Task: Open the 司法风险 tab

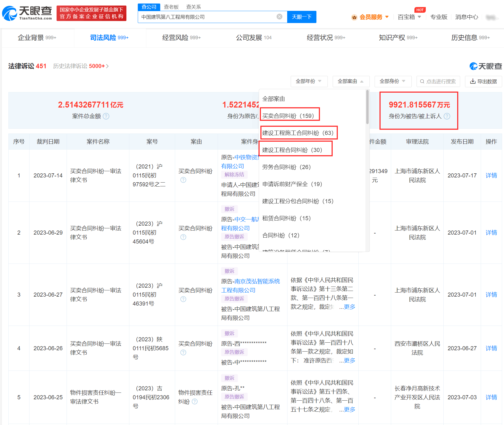Action: click(x=109, y=38)
